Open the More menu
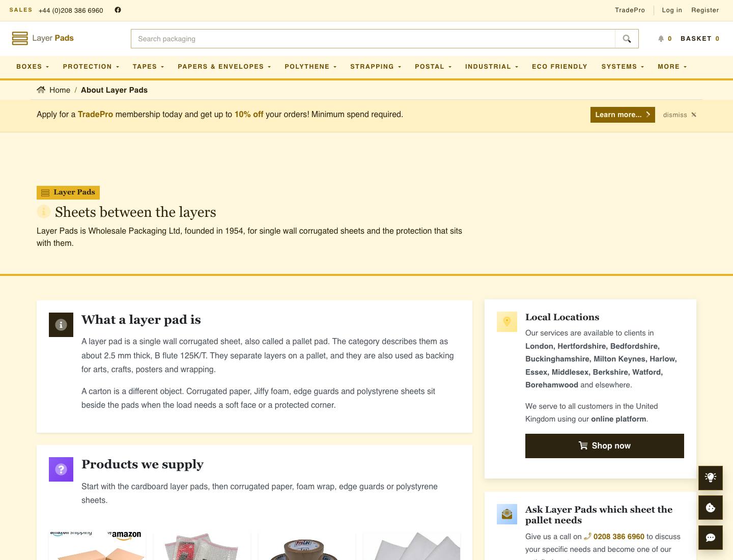This screenshot has width=733, height=560. 672,67
